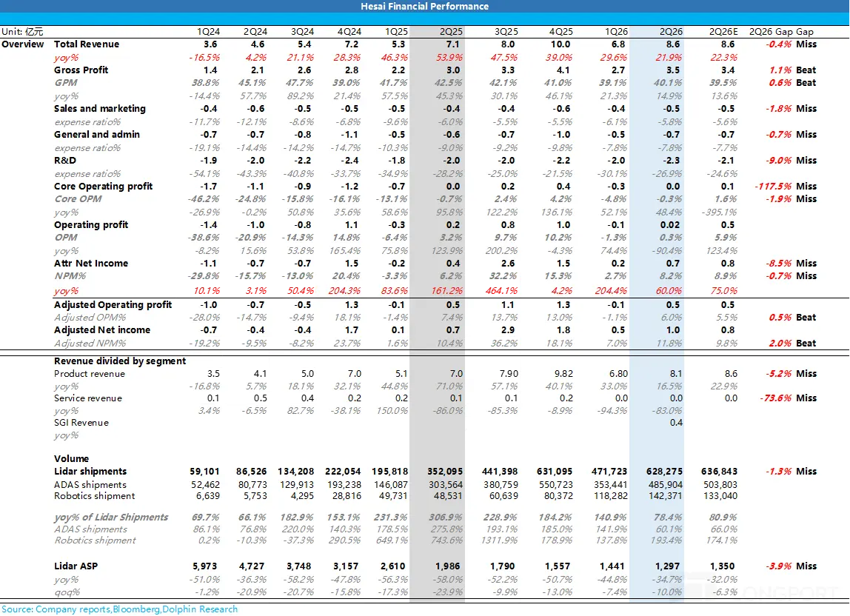Click the General and admin row label
The width and height of the screenshot is (850, 616).
click(x=96, y=135)
